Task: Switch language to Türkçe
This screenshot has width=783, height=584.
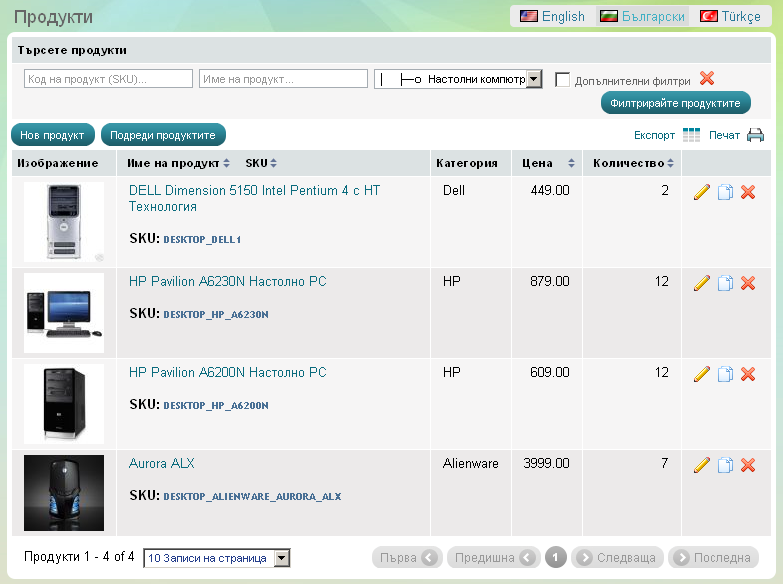Action: 730,16
